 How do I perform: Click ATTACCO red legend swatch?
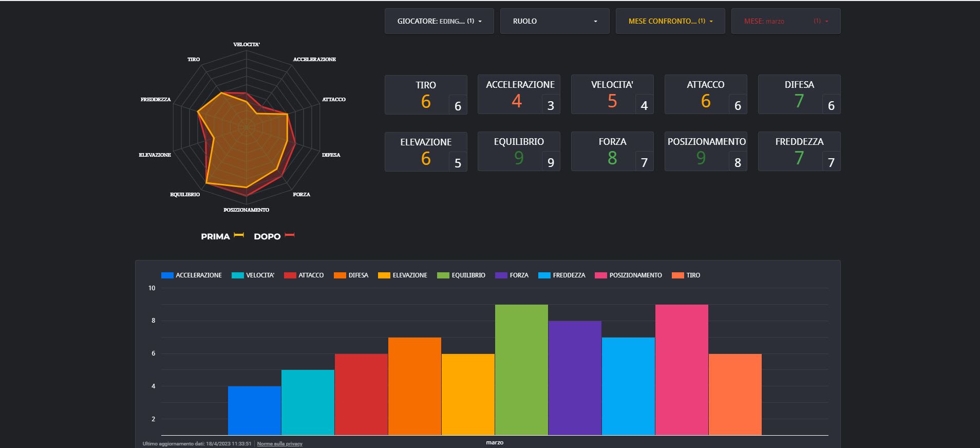290,275
